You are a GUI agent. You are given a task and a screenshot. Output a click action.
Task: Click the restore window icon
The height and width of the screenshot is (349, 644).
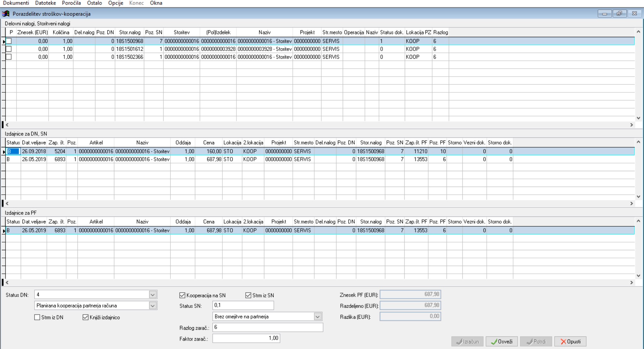619,14
